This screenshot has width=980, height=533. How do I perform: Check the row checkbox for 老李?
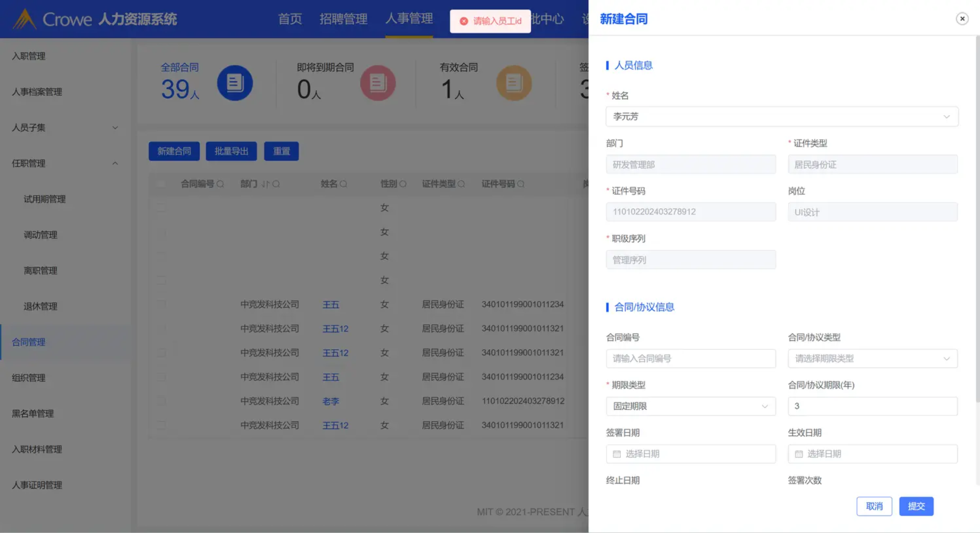(x=161, y=401)
